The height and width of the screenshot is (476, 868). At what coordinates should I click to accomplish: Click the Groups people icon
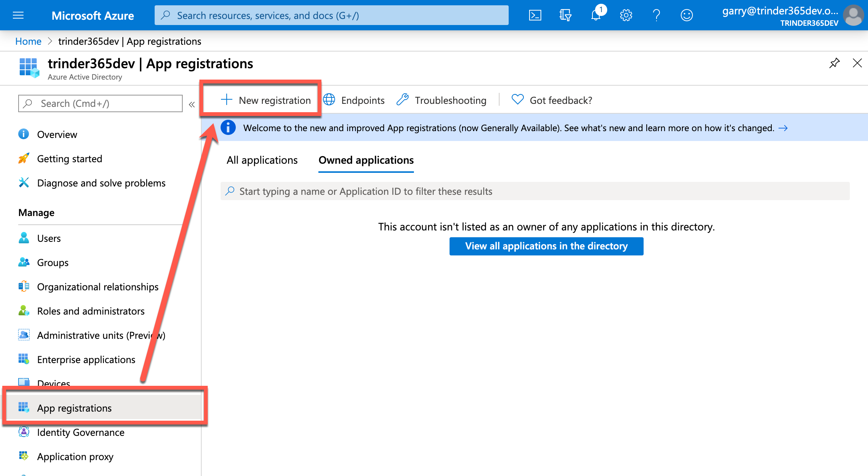[x=24, y=262]
